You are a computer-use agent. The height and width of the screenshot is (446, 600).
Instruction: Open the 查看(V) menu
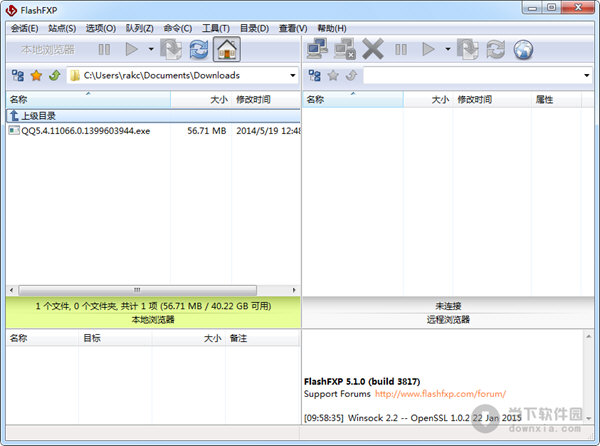293,28
